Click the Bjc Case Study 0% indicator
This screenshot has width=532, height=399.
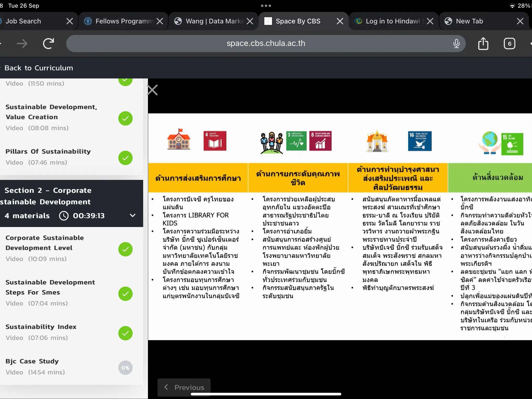click(x=125, y=368)
